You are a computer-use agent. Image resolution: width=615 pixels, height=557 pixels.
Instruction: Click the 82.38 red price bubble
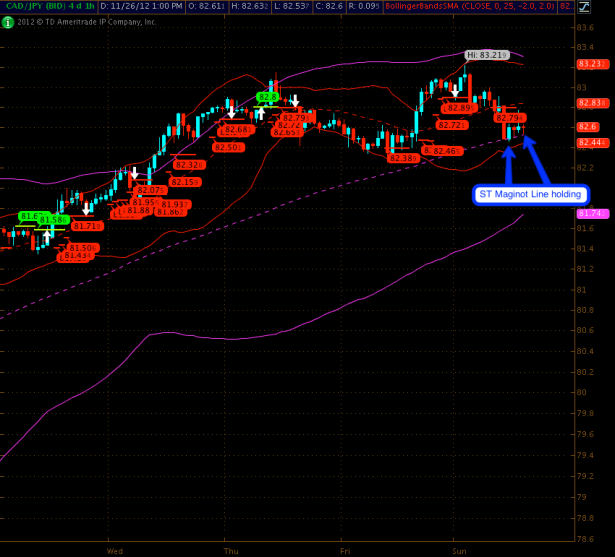click(x=403, y=158)
